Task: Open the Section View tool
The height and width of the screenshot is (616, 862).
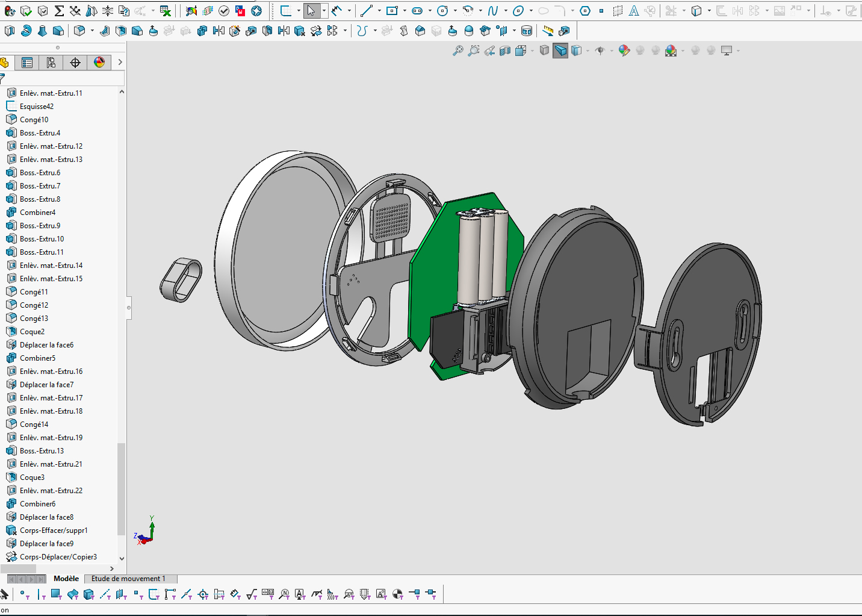Action: (x=505, y=51)
